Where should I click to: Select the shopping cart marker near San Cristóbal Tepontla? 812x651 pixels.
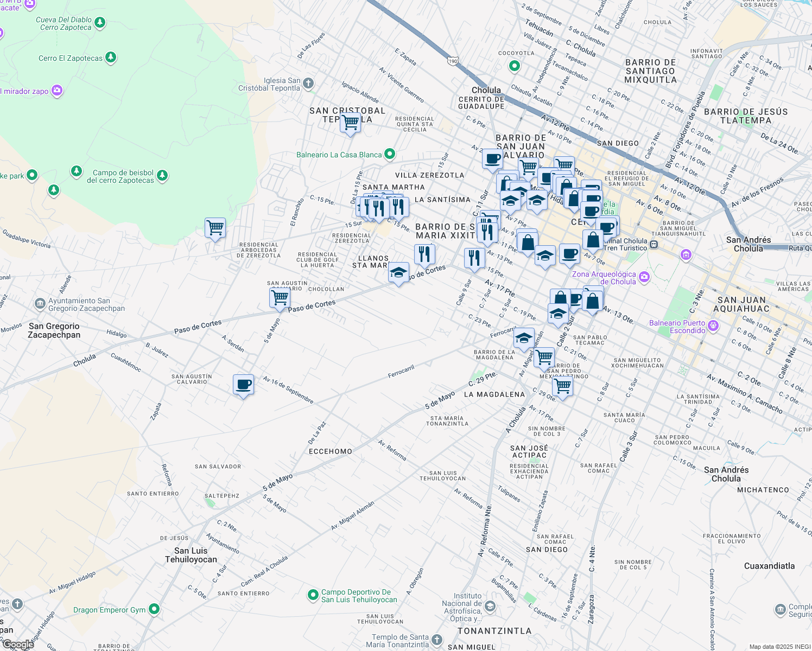[350, 122]
